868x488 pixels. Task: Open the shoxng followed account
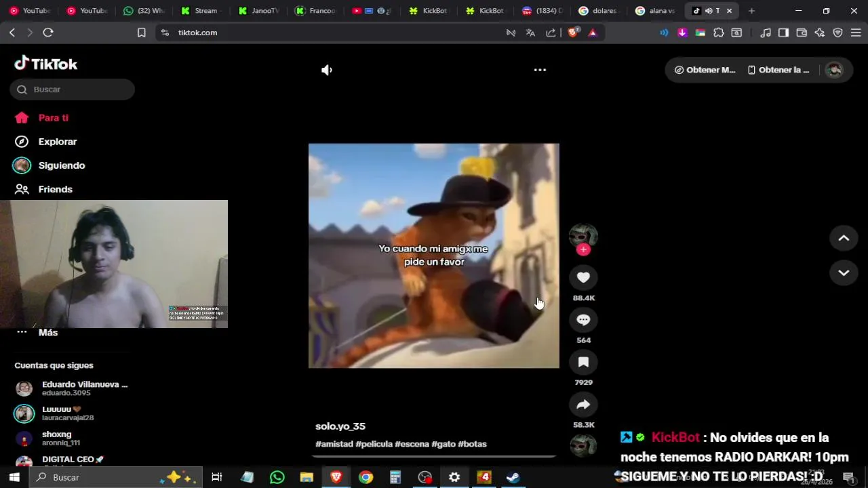[x=56, y=439]
